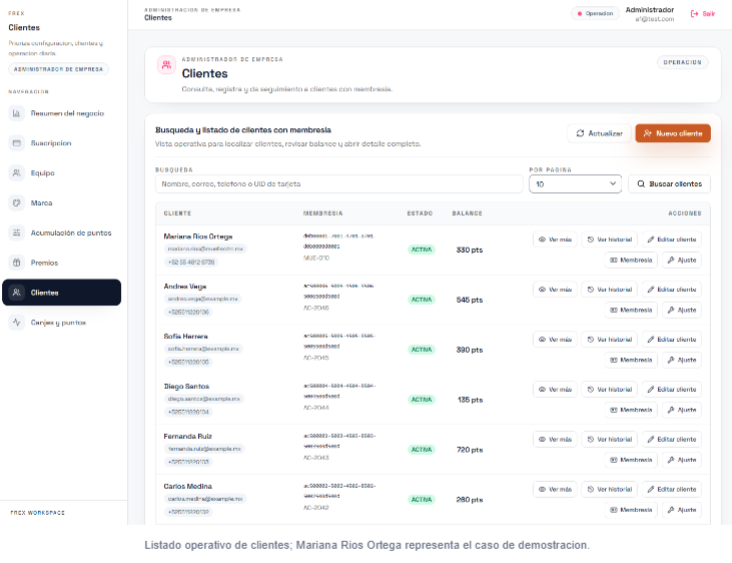Open Resumen del negocio in sidebar
This screenshot has width=732, height=563.
62,113
